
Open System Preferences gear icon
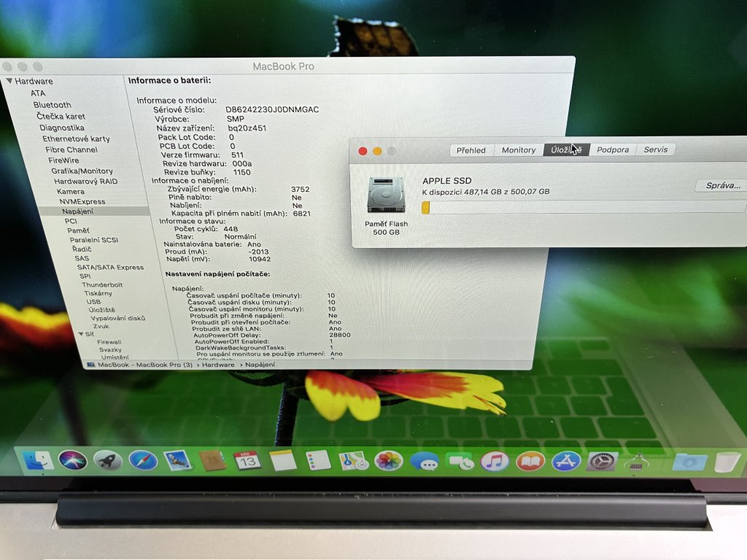click(x=602, y=461)
